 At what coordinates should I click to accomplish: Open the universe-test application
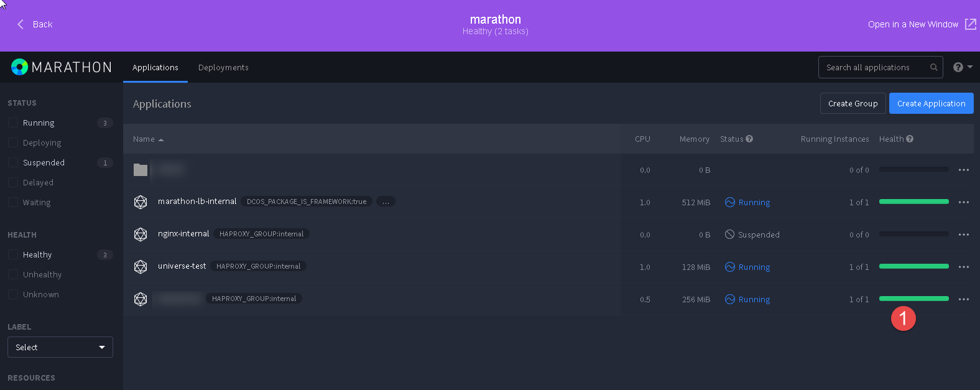click(x=182, y=266)
